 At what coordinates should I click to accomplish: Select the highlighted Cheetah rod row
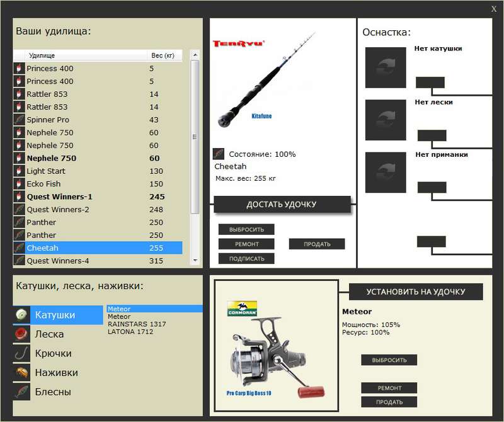(98, 248)
